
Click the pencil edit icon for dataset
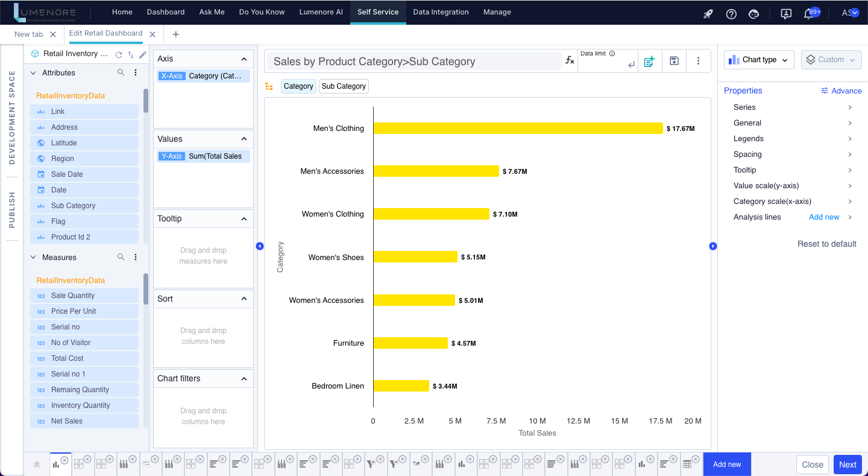point(143,54)
